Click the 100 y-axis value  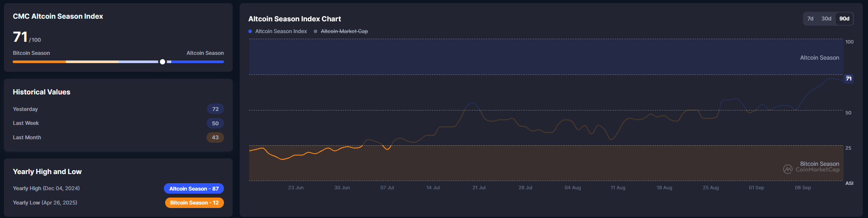849,42
